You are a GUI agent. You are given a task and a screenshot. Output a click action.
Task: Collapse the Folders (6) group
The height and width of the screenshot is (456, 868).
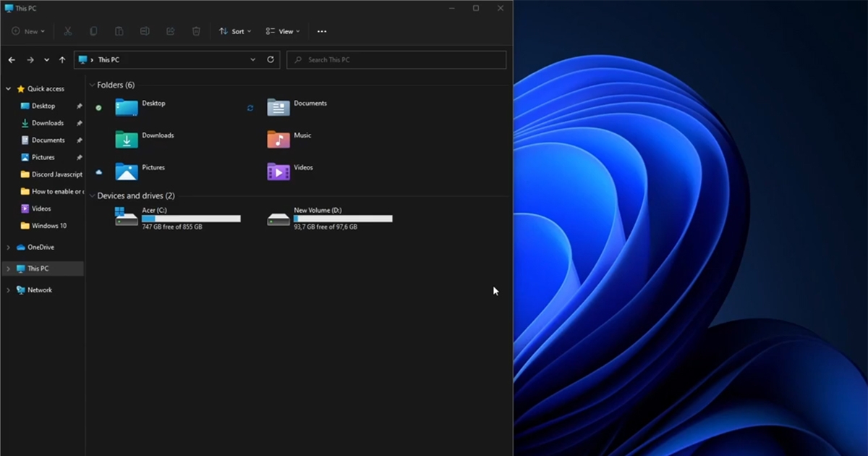coord(92,85)
